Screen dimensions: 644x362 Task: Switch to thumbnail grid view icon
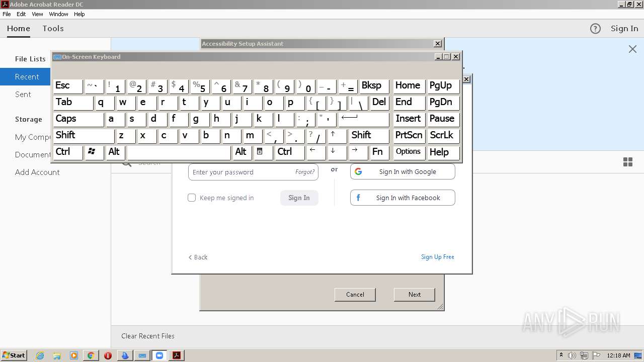[628, 162]
